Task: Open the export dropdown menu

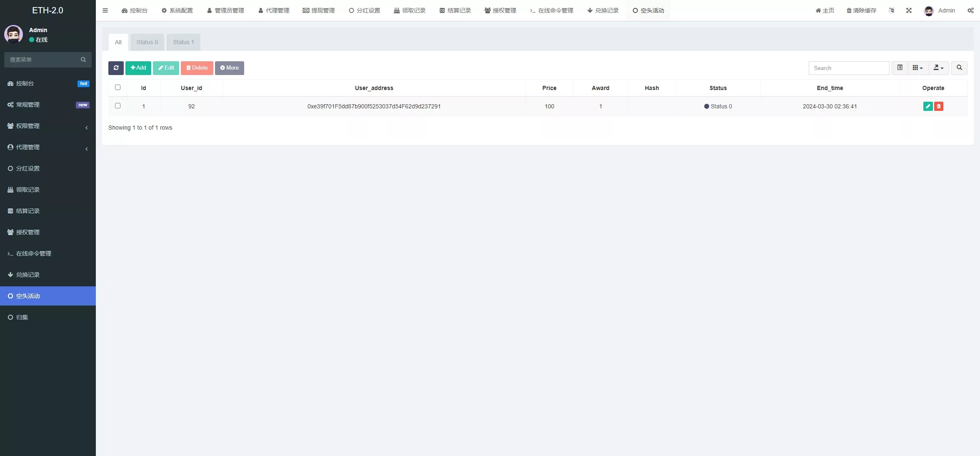Action: point(938,68)
